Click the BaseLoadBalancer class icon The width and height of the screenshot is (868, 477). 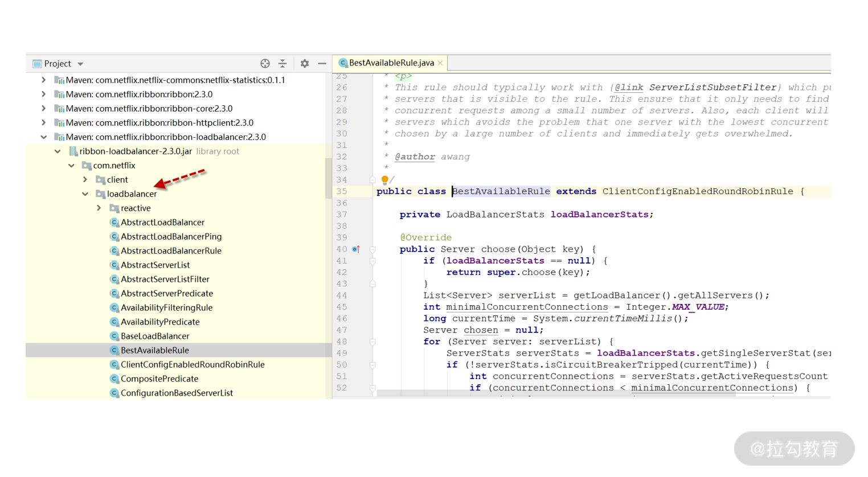[114, 336]
